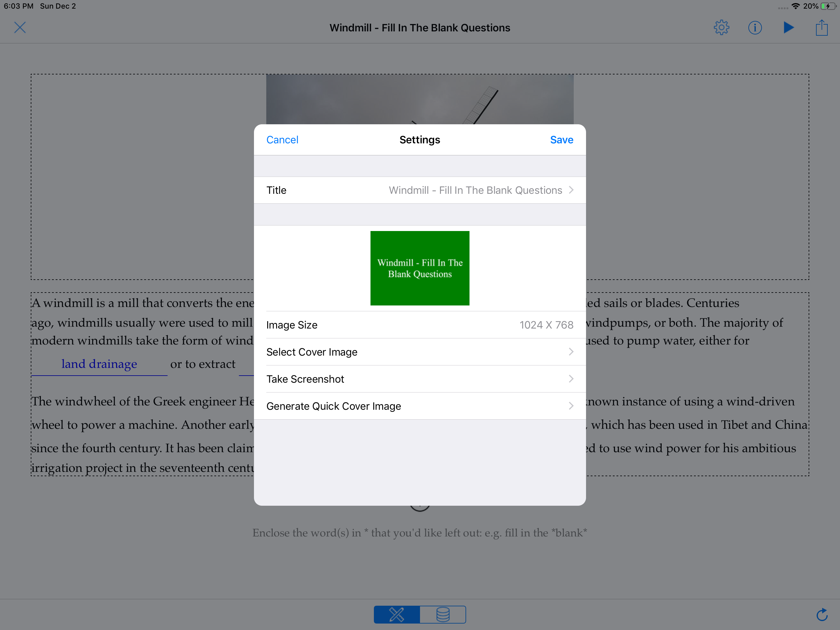Tap the Wi-Fi status icon

point(795,6)
